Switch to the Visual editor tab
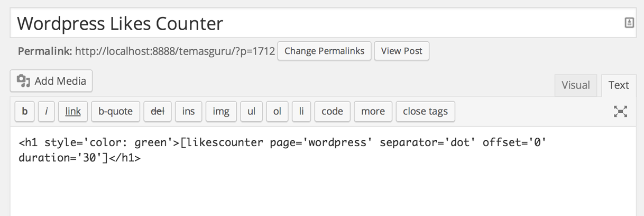This screenshot has width=644, height=216. point(575,85)
